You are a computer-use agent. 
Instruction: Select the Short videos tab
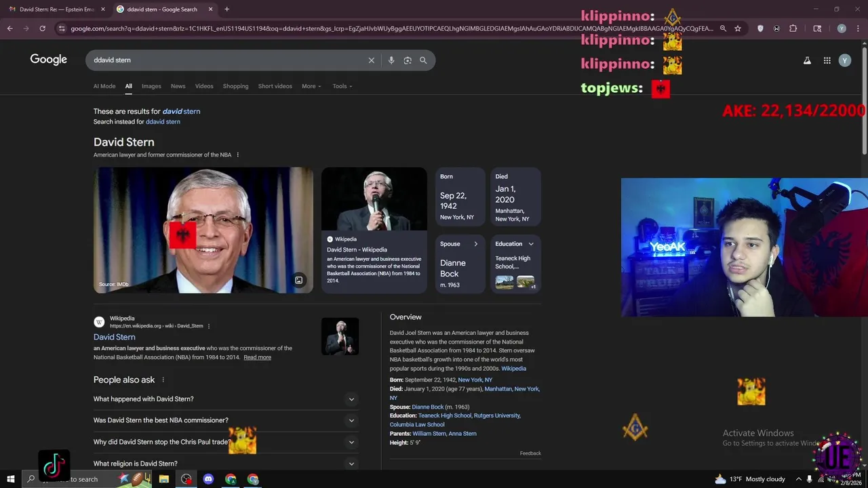(x=275, y=86)
